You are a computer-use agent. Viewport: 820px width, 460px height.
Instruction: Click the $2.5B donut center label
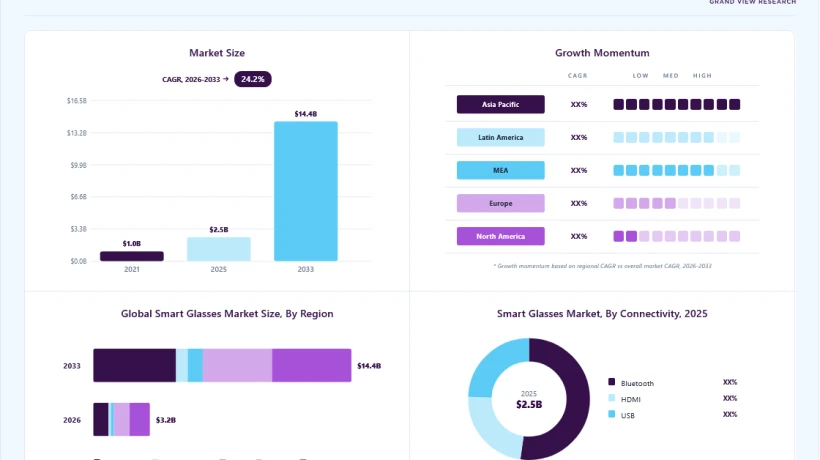click(529, 405)
